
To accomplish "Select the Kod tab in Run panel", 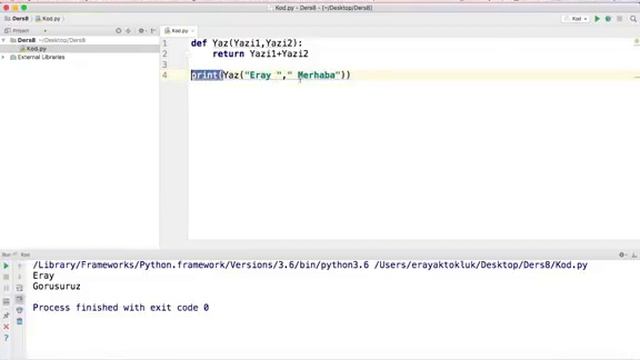I will pyautogui.click(x=25, y=255).
